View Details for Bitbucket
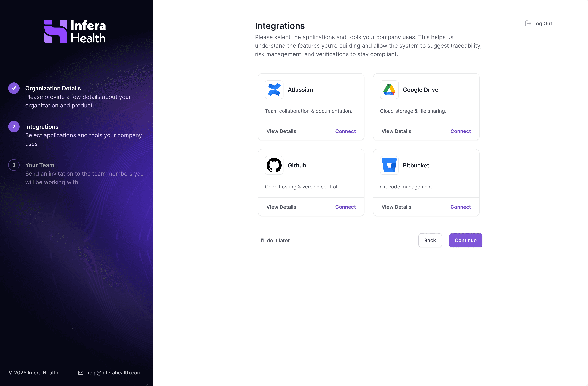The width and height of the screenshot is (588, 386). (x=396, y=207)
